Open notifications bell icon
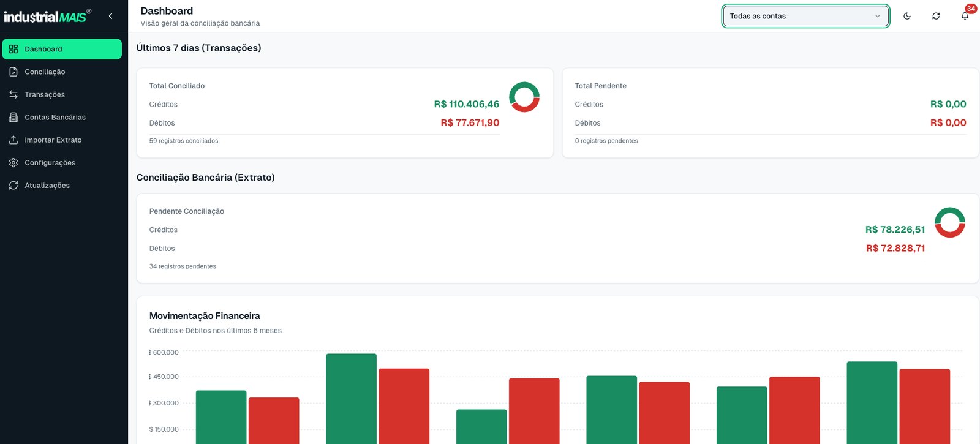 [x=965, y=16]
